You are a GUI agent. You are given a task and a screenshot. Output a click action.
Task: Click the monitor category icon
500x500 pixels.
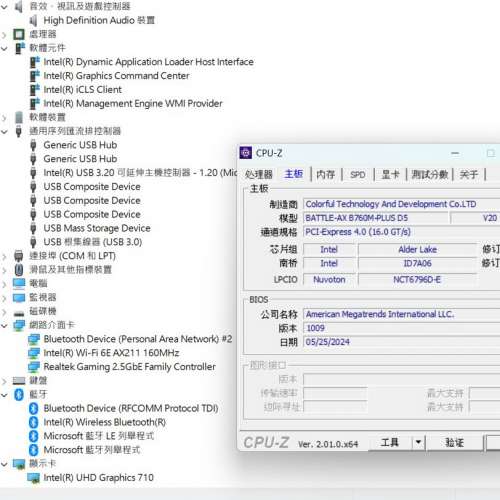tap(19, 297)
